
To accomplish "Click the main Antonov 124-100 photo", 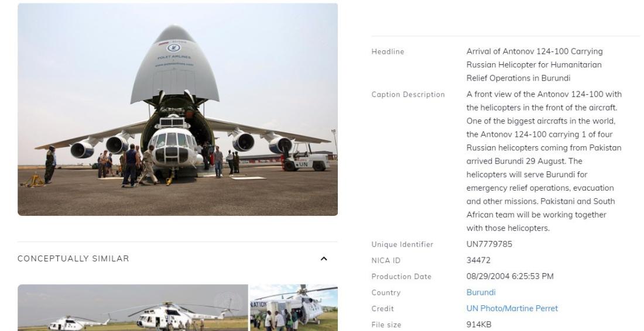I will point(177,109).
